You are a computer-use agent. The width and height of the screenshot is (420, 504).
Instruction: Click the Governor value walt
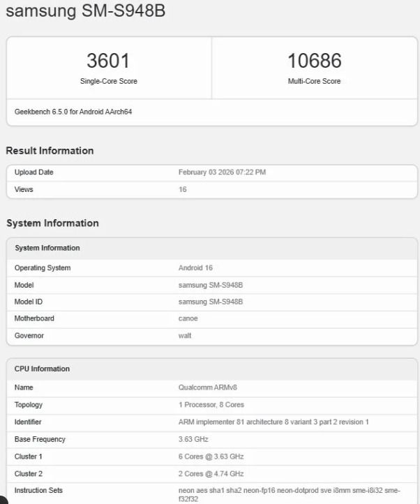pos(185,336)
